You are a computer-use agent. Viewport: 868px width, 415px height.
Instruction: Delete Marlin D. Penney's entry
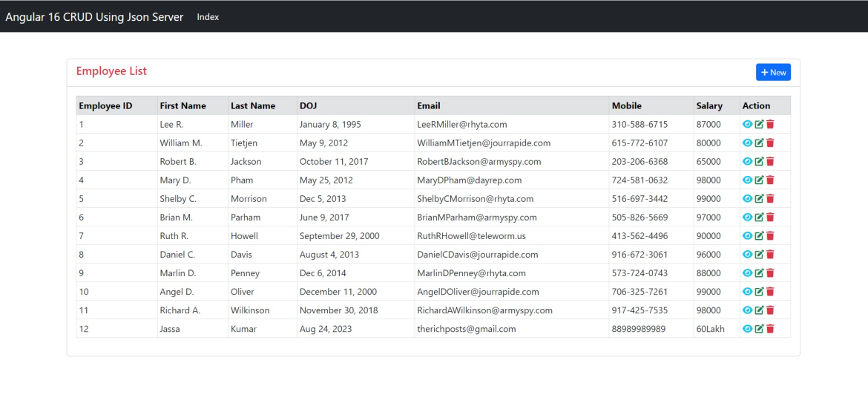[770, 272]
